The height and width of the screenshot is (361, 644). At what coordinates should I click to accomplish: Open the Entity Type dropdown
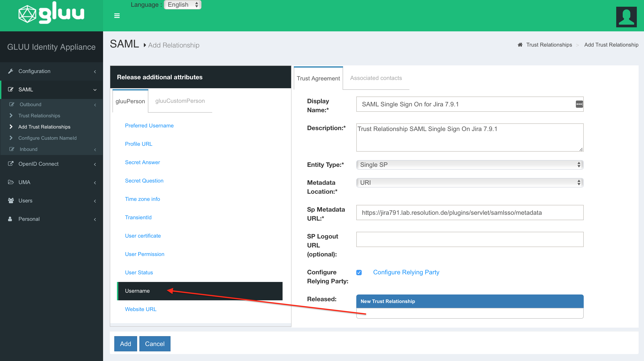point(470,165)
